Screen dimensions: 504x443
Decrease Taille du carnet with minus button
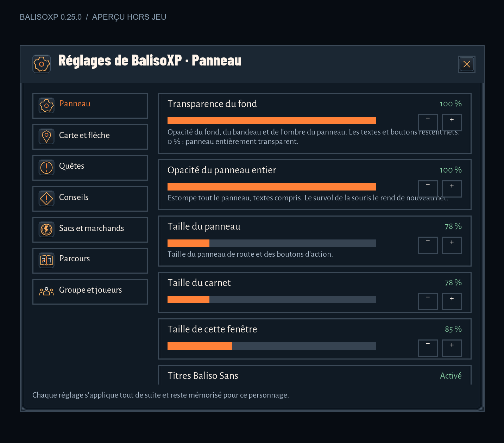point(428,301)
